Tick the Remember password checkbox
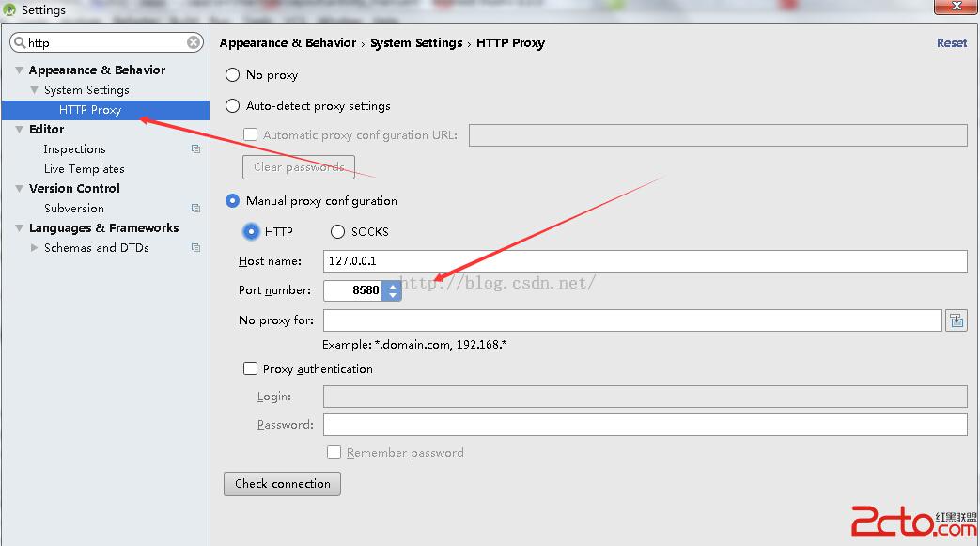 pyautogui.click(x=334, y=452)
